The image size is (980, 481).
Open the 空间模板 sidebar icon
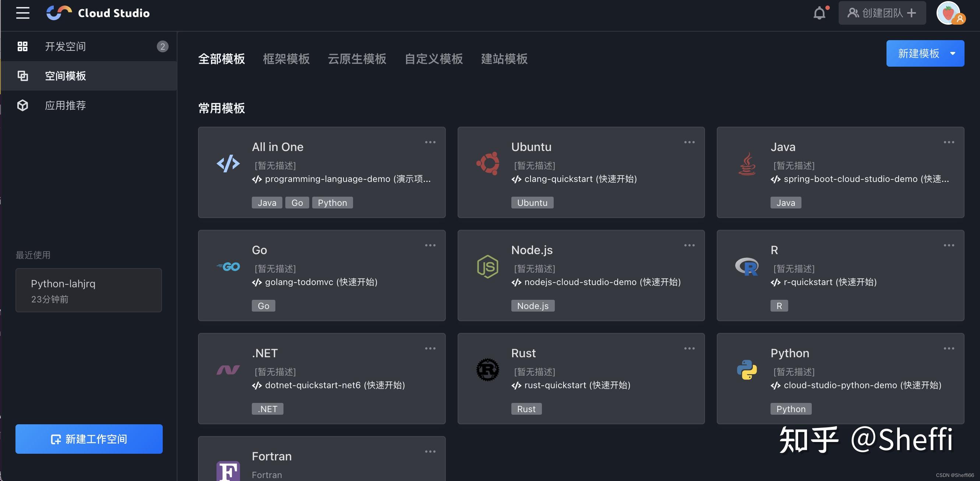pyautogui.click(x=22, y=76)
